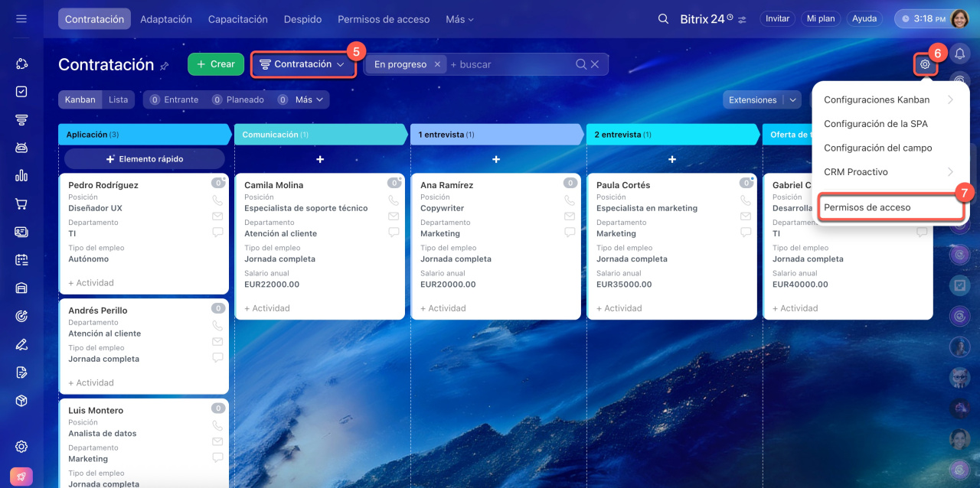
Task: Click the green Crear button
Action: coord(215,64)
